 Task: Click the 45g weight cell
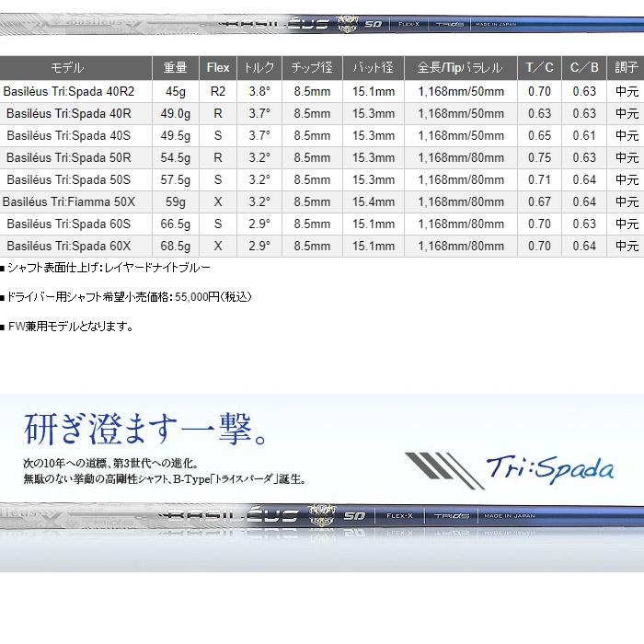pos(176,92)
